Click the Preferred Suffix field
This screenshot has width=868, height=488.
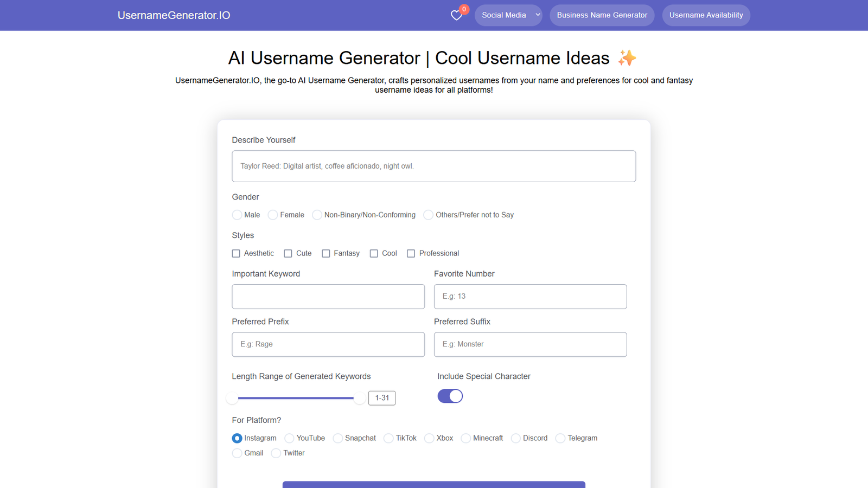tap(530, 344)
